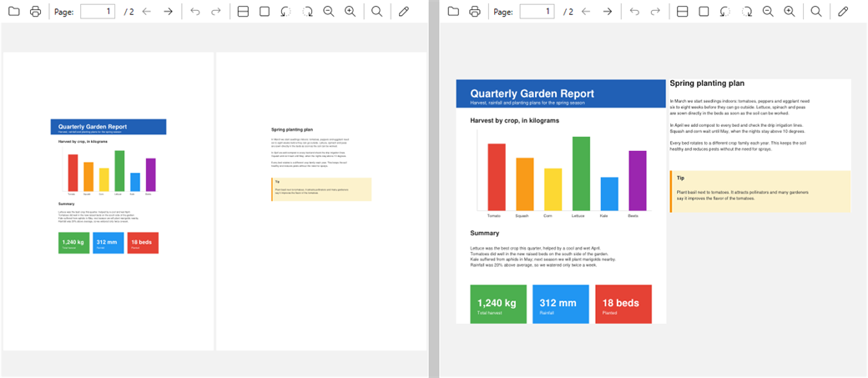868x378 pixels.
Task: Rotate counterclockwise in the right viewer
Action: tap(725, 12)
